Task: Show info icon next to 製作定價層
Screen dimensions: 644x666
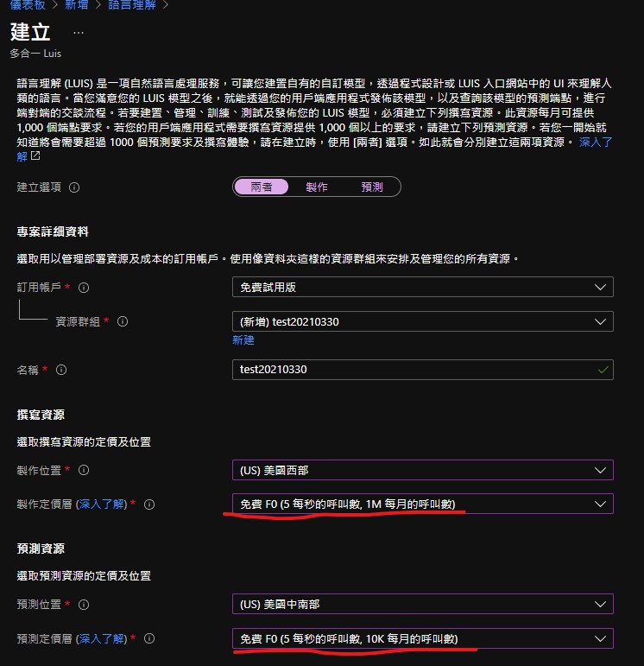Action: 149,504
